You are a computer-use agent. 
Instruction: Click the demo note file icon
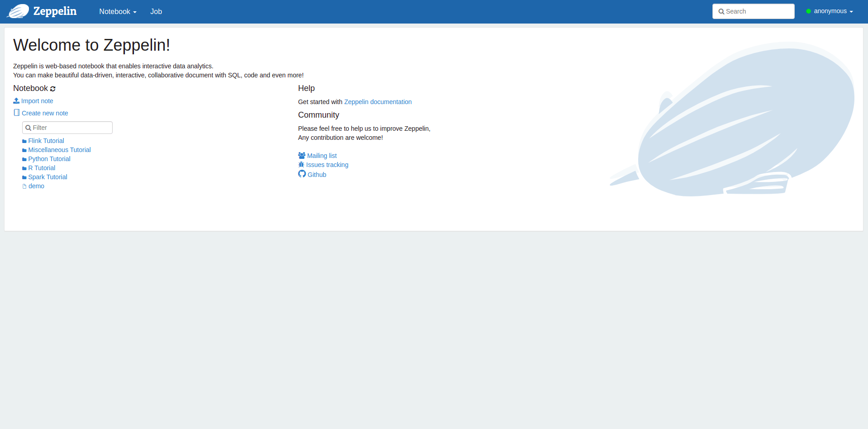(x=24, y=186)
